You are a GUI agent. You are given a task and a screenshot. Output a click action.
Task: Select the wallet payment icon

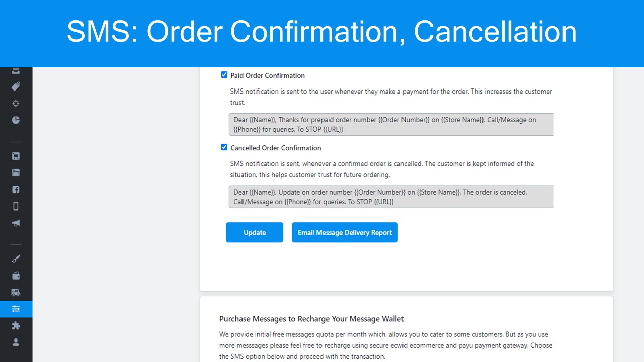click(x=16, y=276)
